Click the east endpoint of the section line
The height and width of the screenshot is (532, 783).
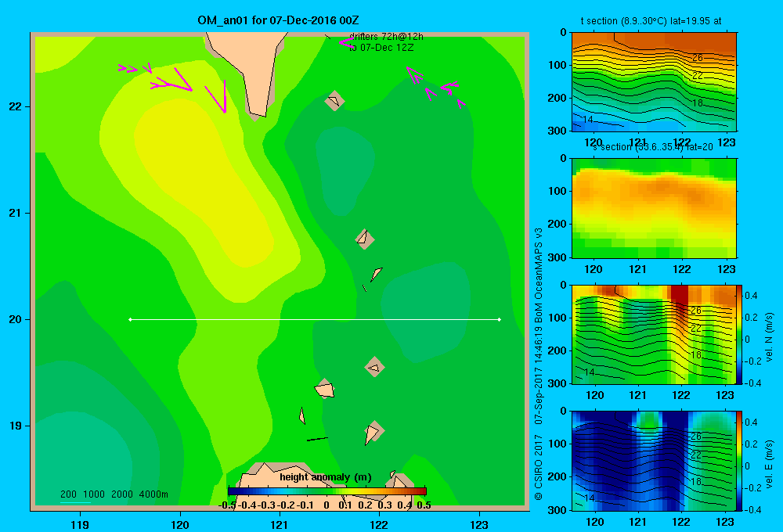click(500, 319)
